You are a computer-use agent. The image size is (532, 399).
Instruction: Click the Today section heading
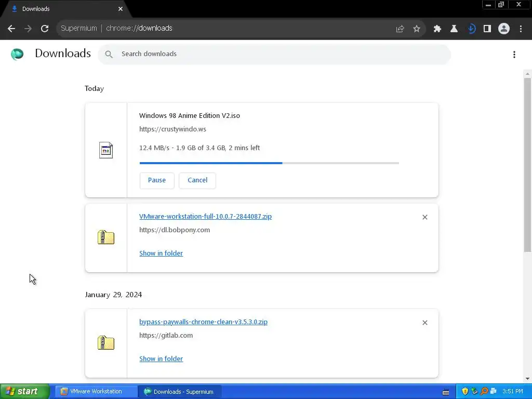click(95, 88)
